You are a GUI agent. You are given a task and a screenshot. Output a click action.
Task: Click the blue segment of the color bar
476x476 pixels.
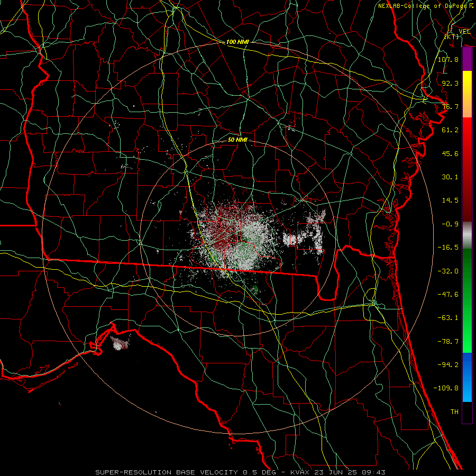click(x=467, y=377)
